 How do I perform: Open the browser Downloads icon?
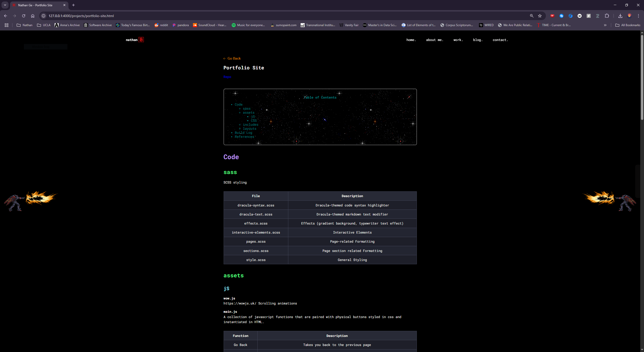point(620,16)
